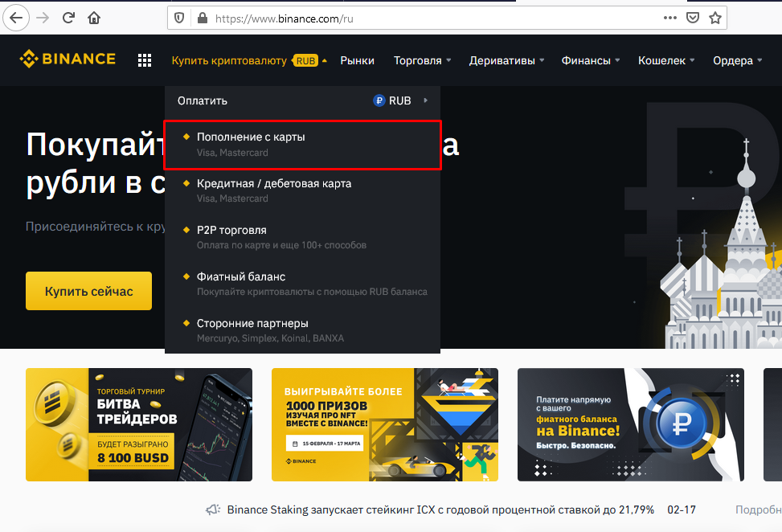Go to the browser home page icon
This screenshot has width=782, height=532.
click(94, 18)
